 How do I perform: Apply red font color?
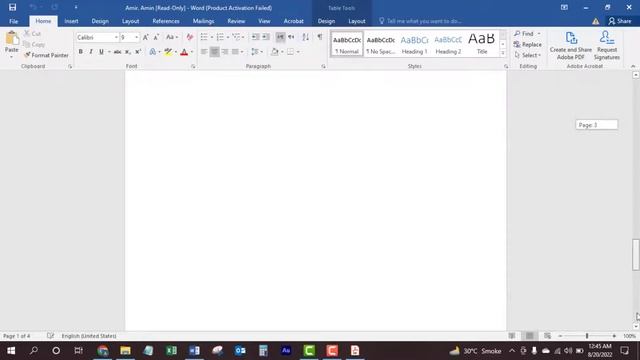pos(184,52)
